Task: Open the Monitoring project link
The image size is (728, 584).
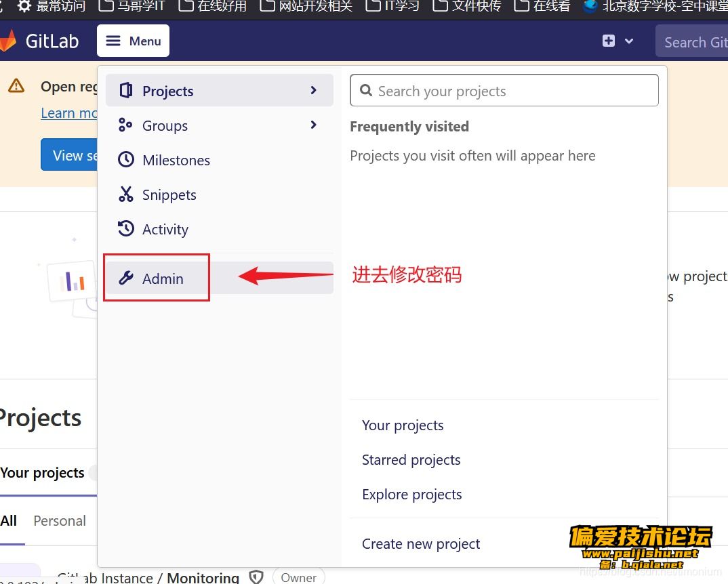Action: (203, 577)
